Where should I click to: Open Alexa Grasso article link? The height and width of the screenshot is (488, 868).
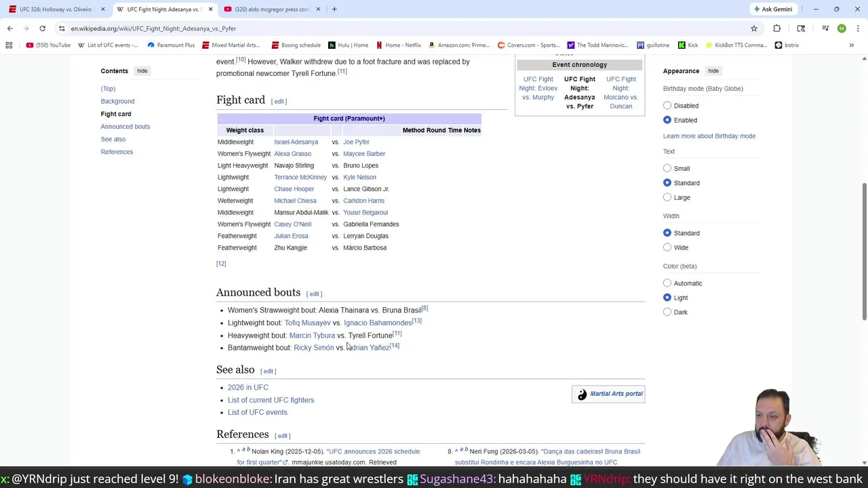292,154
